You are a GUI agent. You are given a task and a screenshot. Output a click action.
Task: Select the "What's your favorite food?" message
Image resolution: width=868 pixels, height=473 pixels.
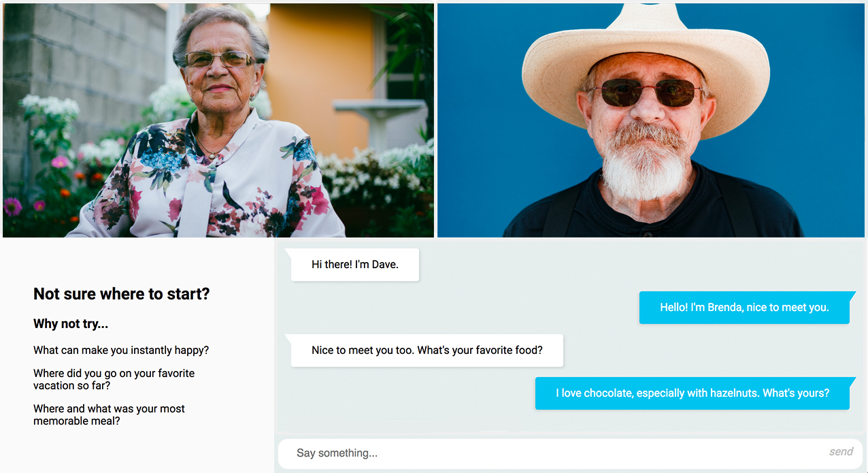click(427, 350)
